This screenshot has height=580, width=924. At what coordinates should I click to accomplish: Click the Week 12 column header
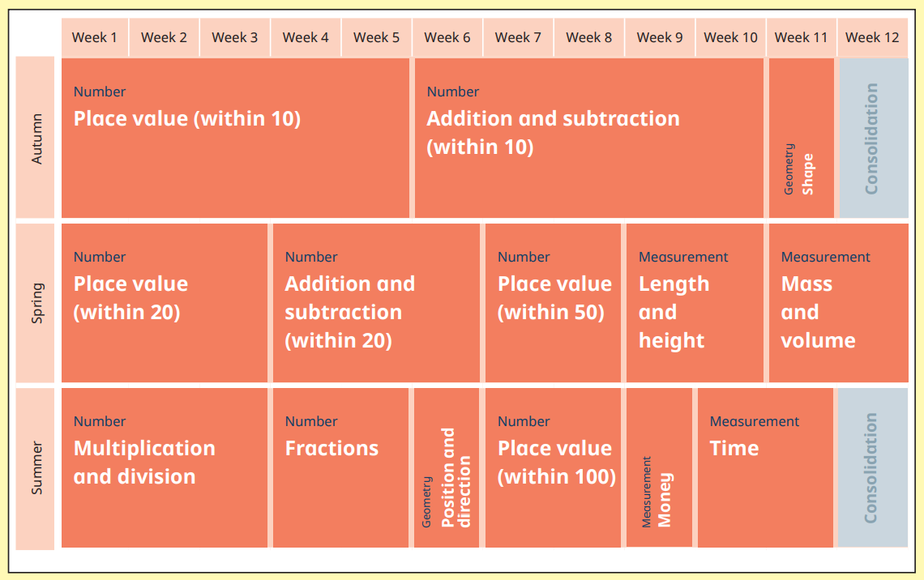point(872,37)
